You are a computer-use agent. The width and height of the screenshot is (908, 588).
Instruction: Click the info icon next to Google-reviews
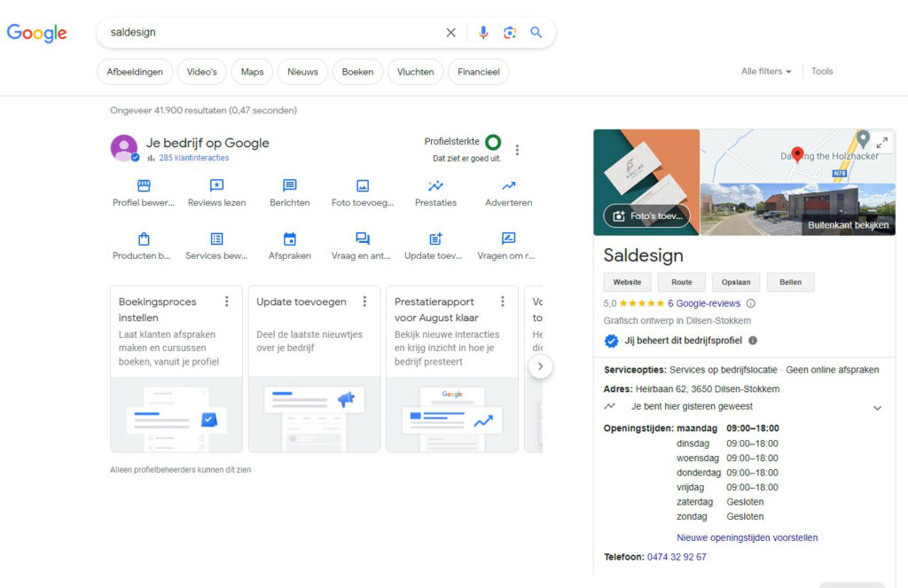[x=750, y=303]
